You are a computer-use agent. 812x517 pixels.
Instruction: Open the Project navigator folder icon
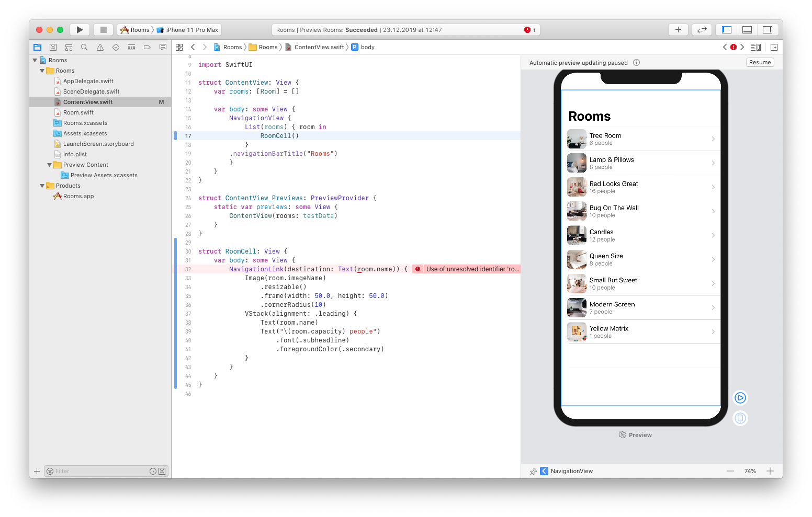[37, 47]
